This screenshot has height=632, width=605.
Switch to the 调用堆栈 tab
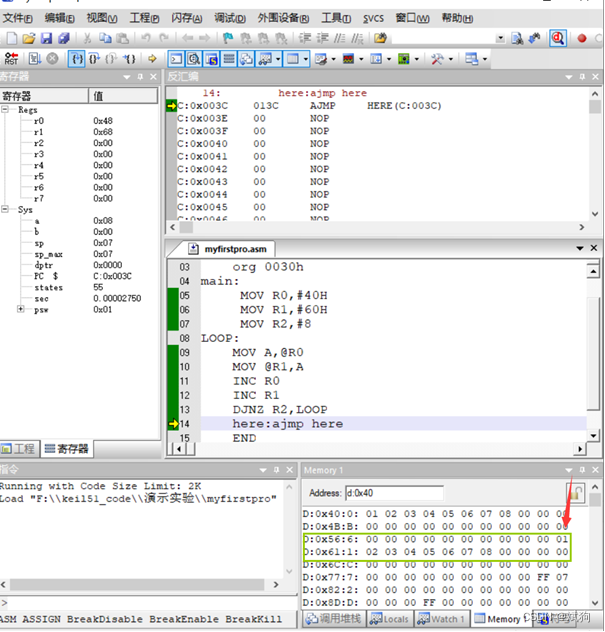(333, 619)
